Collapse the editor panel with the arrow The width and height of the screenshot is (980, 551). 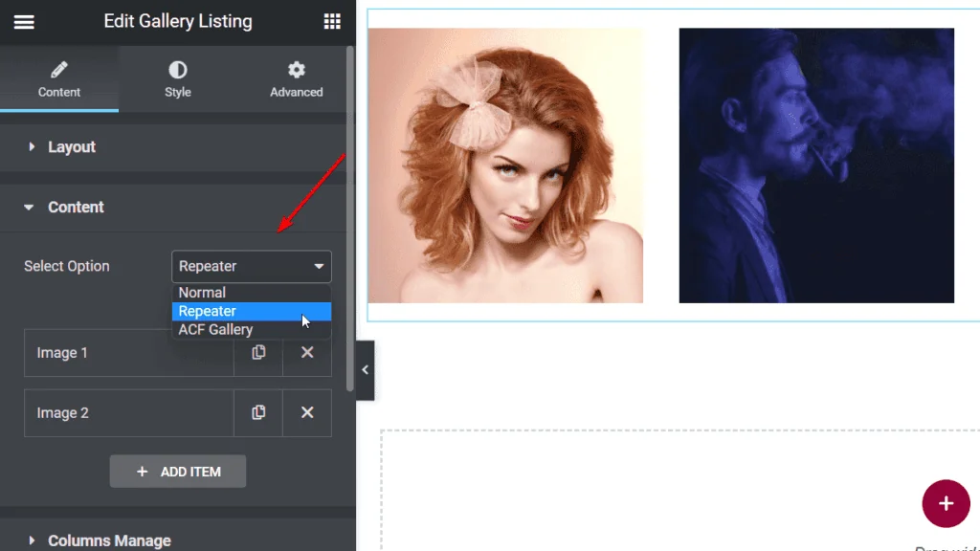pos(365,372)
